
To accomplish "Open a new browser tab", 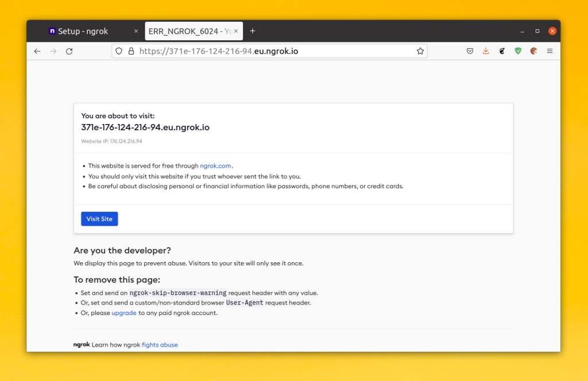I will (x=253, y=31).
